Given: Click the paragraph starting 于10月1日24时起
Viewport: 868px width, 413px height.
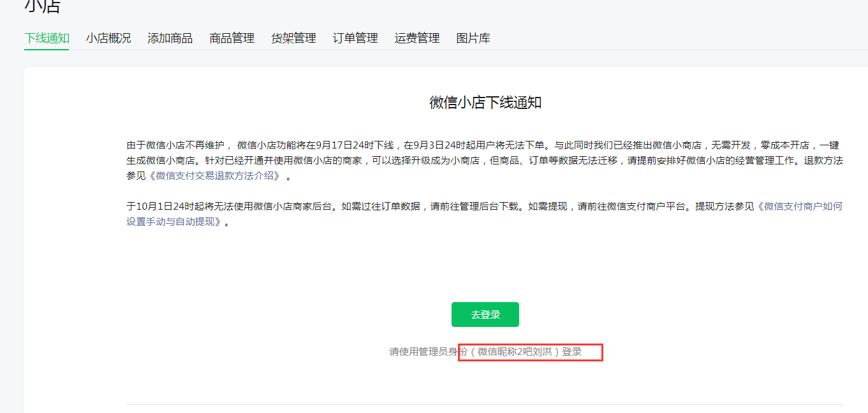Looking at the screenshot, I should point(485,214).
